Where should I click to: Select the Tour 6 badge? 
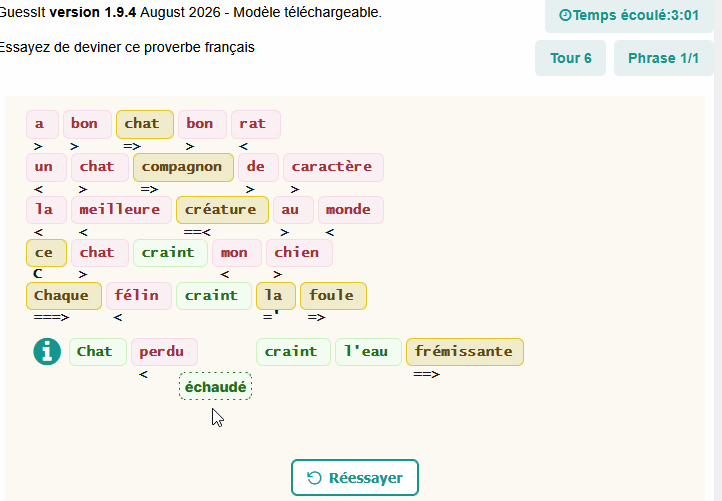tap(571, 58)
